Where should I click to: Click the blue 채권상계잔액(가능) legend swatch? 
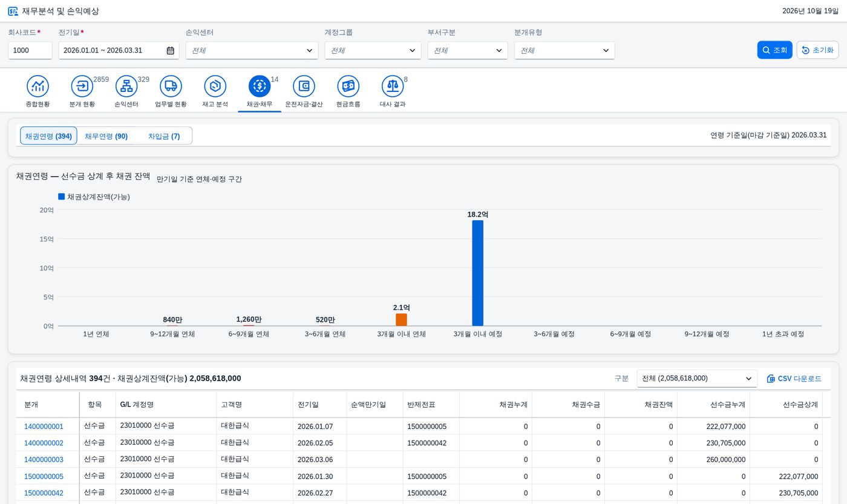[61, 197]
